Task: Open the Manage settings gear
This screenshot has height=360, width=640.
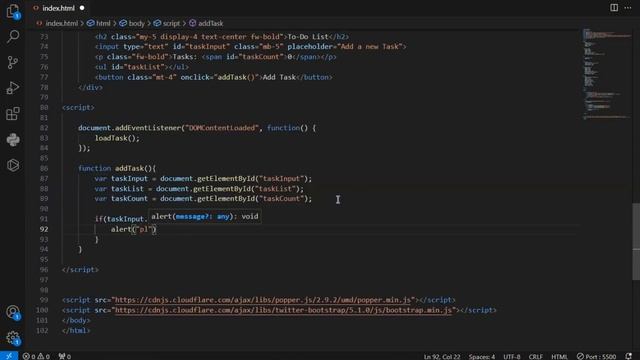Action: [13, 338]
